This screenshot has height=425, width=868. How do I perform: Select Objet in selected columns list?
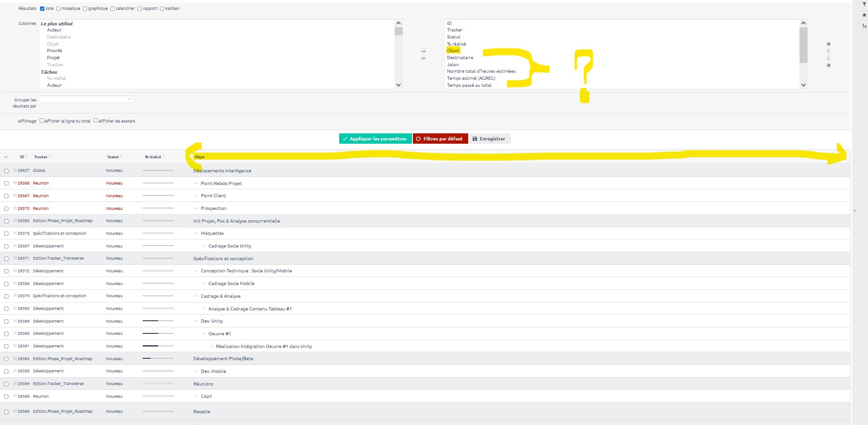point(453,51)
